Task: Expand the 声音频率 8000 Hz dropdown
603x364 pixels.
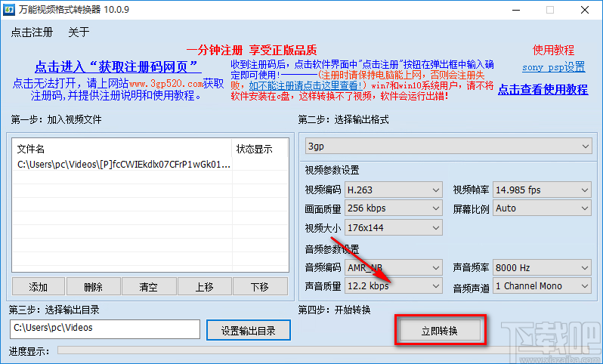Action: (x=543, y=267)
